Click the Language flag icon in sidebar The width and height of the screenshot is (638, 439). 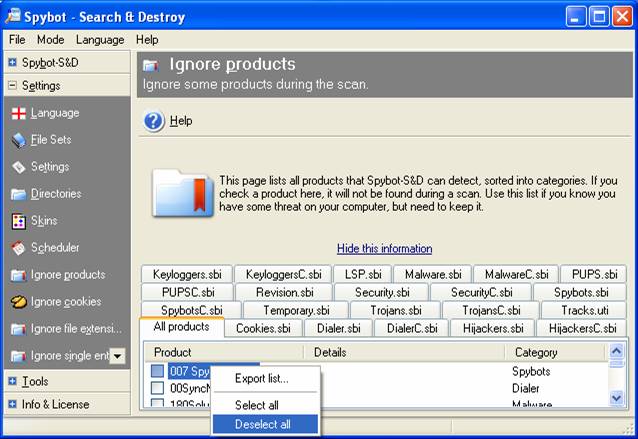[19, 113]
